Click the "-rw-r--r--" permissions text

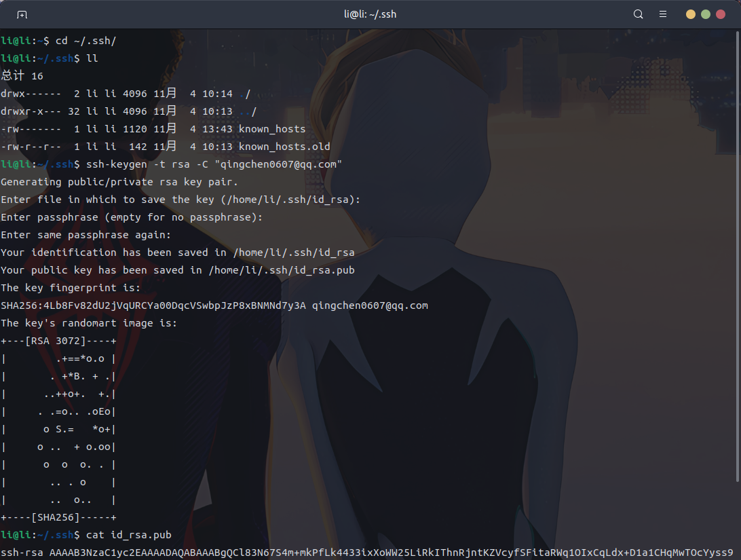pyautogui.click(x=31, y=147)
